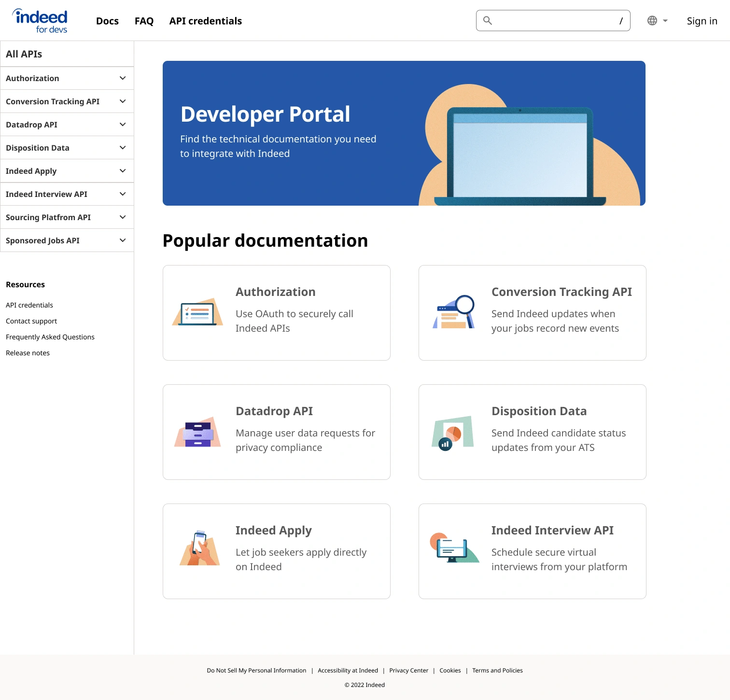Expand the Indeed Apply sidebar chevron
This screenshot has width=730, height=700.
[123, 171]
